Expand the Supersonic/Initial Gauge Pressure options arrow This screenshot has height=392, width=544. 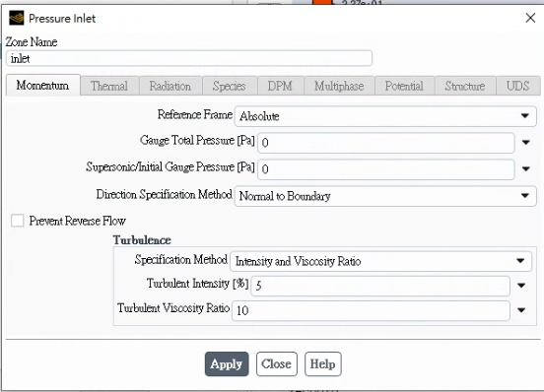525,169
